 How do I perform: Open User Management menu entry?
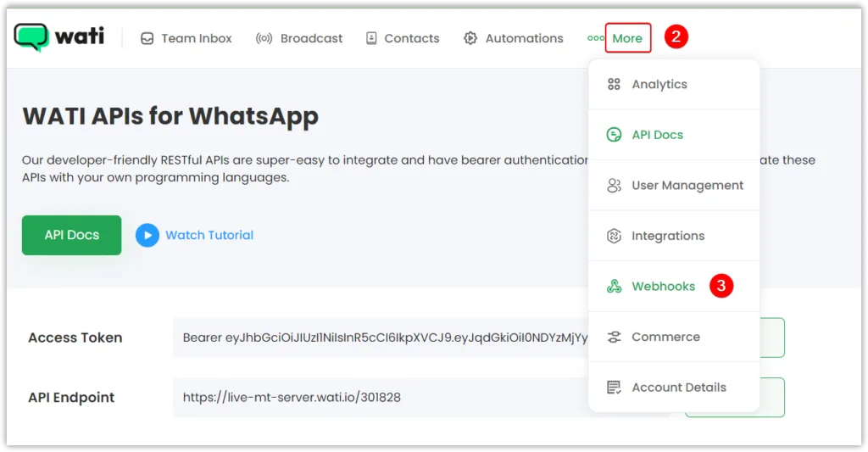pyautogui.click(x=674, y=185)
